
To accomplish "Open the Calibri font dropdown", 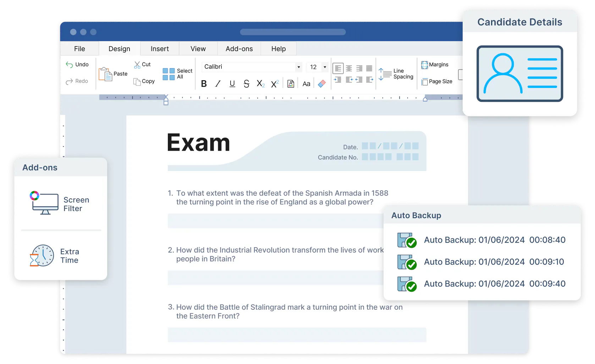I will [251, 67].
